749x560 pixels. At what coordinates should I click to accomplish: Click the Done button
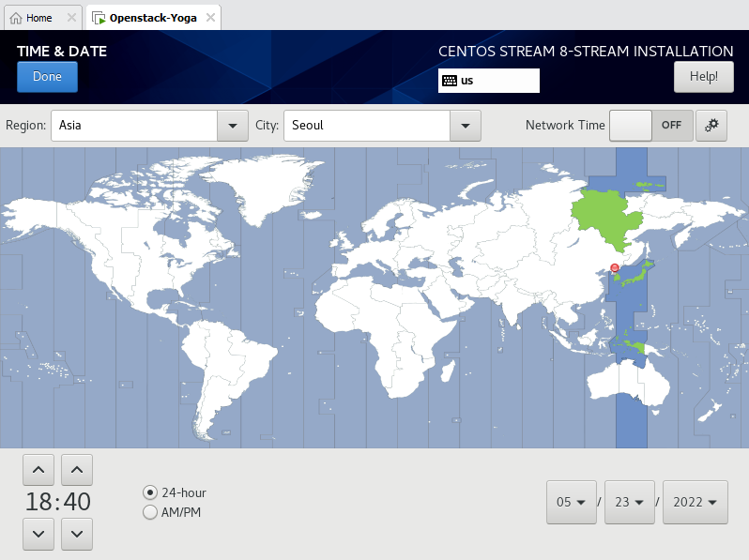click(x=47, y=76)
